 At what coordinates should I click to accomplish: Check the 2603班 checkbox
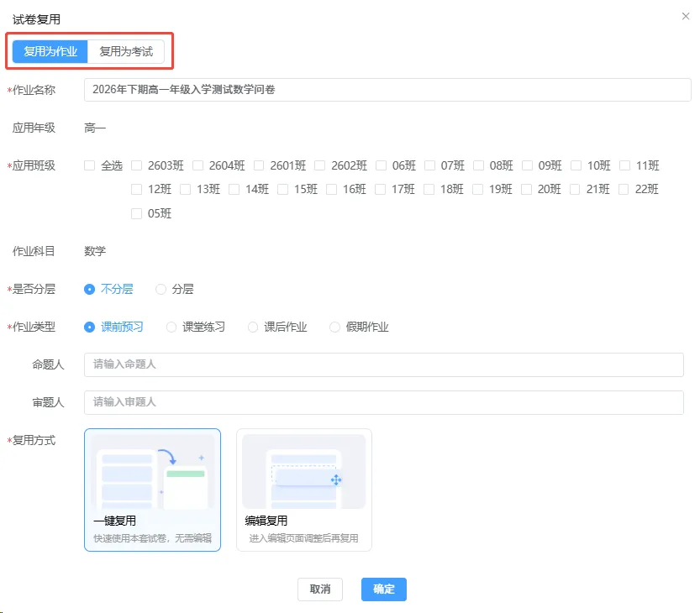(137, 165)
